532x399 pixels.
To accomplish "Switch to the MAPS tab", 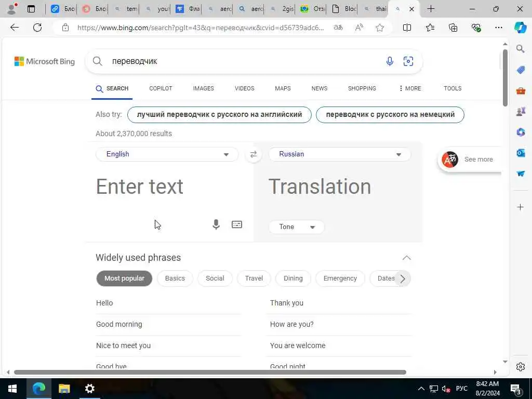I will click(x=283, y=88).
